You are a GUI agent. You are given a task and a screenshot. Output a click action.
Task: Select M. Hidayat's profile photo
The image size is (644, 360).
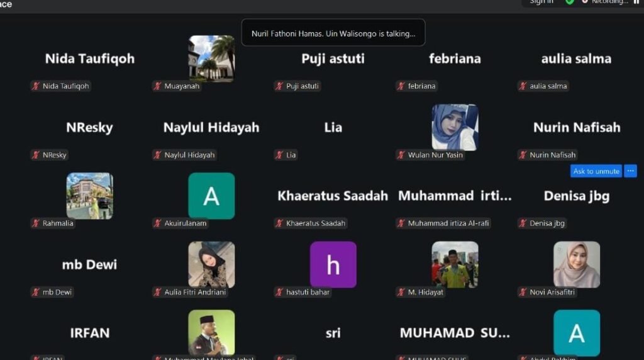point(455,264)
